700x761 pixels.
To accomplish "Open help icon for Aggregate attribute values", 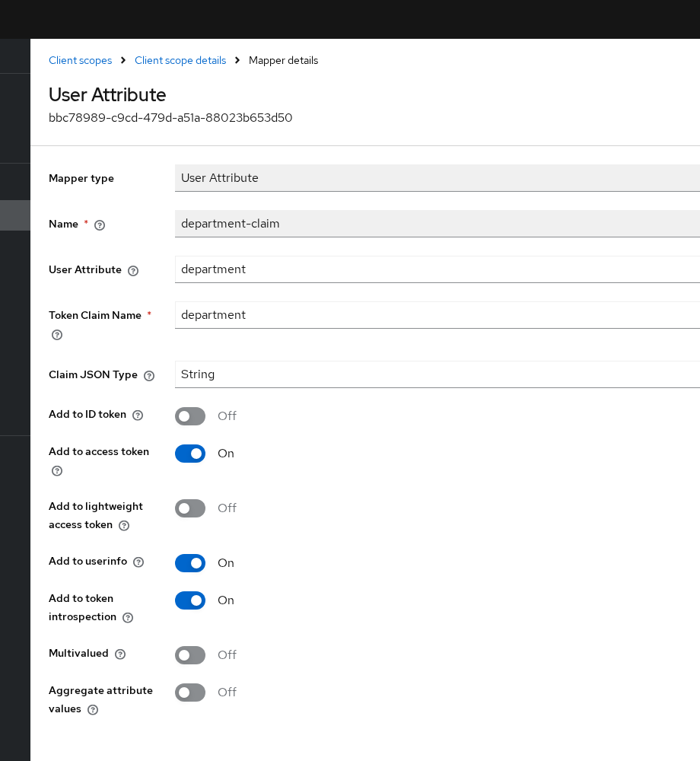I will tap(93, 709).
